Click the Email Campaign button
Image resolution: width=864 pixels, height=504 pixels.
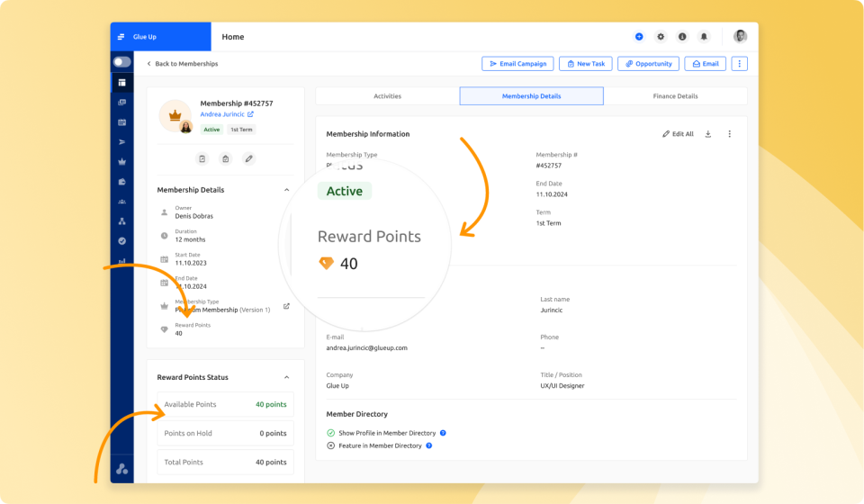click(517, 64)
